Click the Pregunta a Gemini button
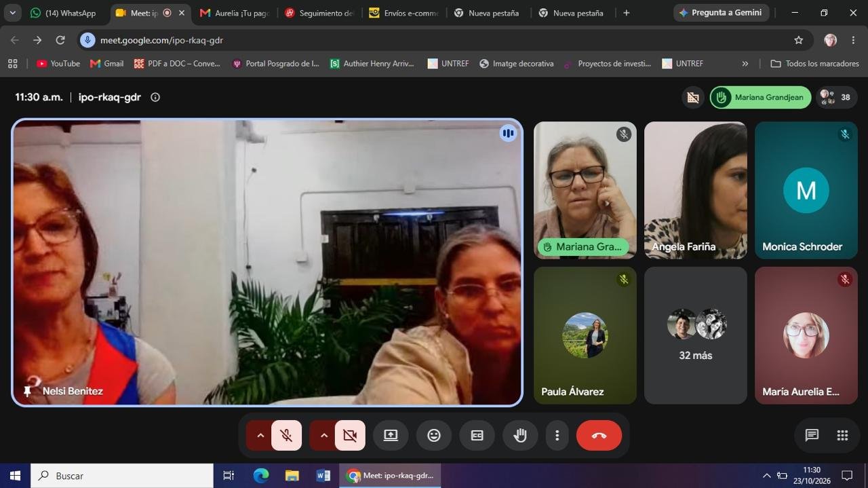Viewport: 868px width, 488px height. pos(720,13)
